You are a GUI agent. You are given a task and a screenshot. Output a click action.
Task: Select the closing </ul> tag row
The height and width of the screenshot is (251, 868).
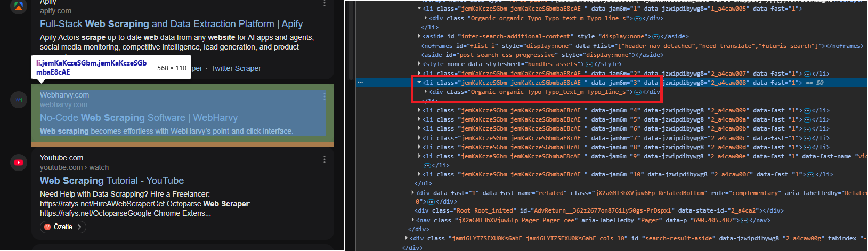tap(423, 183)
